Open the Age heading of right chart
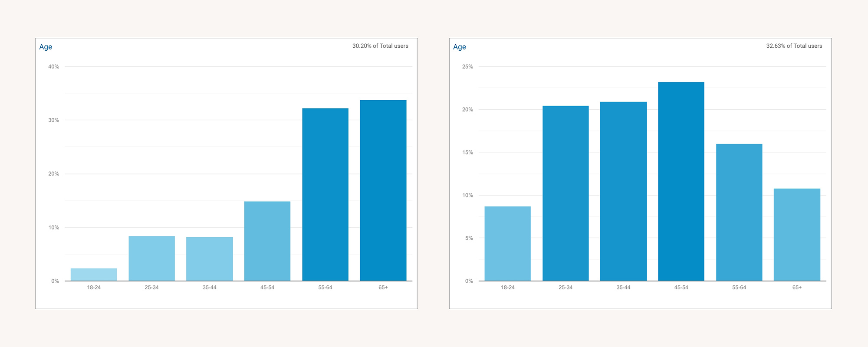Viewport: 868px width, 347px height. 460,47
